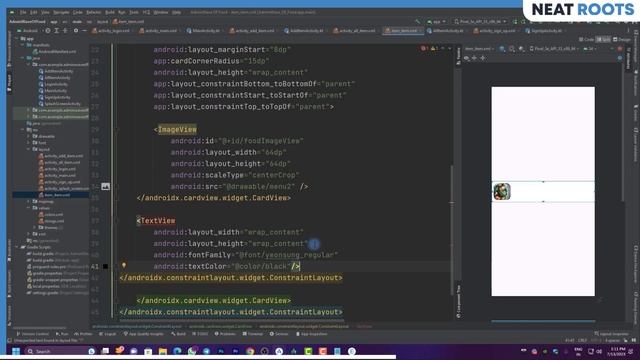Open the Window menu
Image resolution: width=640 pixels, height=360 pixels.
click(161, 12)
